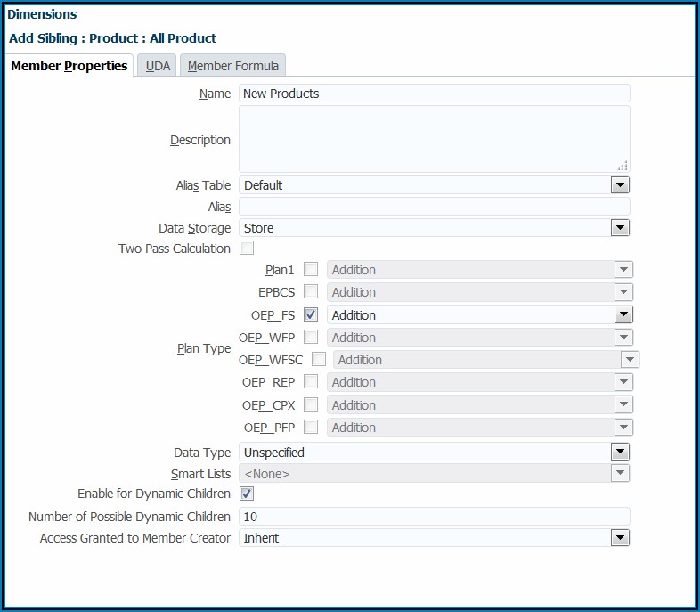Check the Plan1 plan type checkbox
The width and height of the screenshot is (700, 612).
point(311,269)
